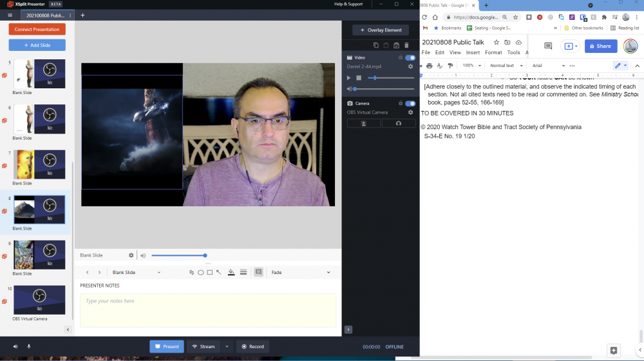
Task: Click the Record button
Action: point(252,347)
